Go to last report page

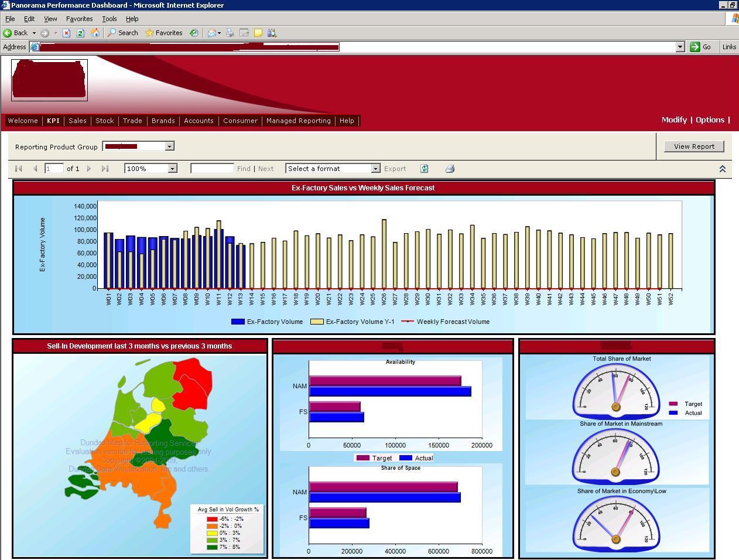(x=105, y=169)
